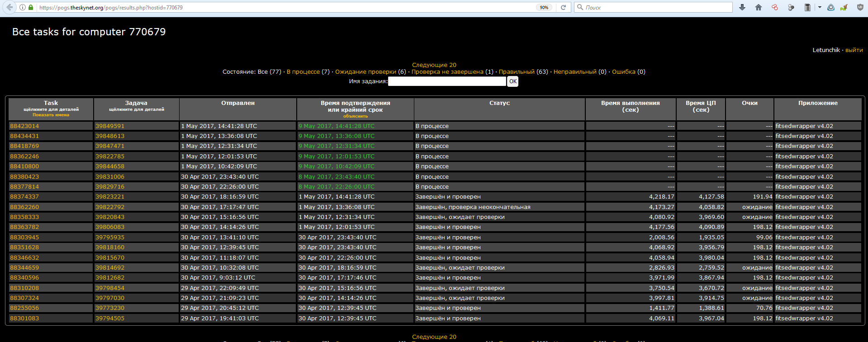Screen dimensions: 868x342
Task: Click status Завершён, проверка неокончательная
Action: point(473,207)
